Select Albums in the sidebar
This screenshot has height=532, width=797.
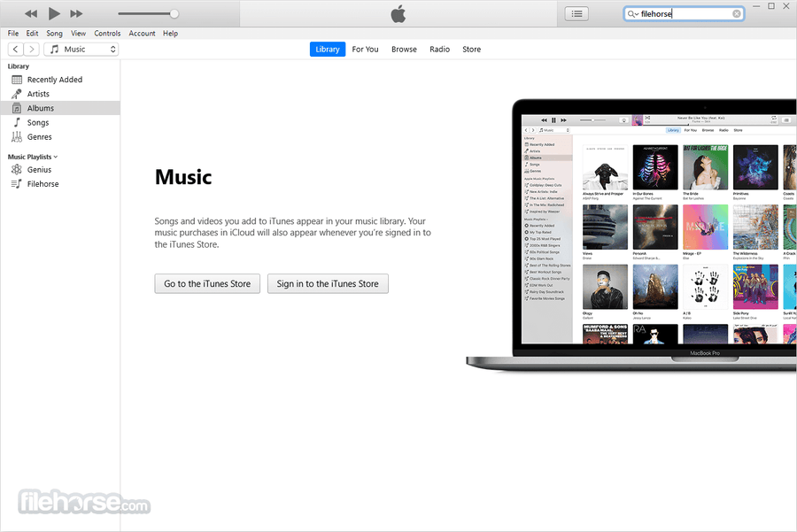pos(60,108)
